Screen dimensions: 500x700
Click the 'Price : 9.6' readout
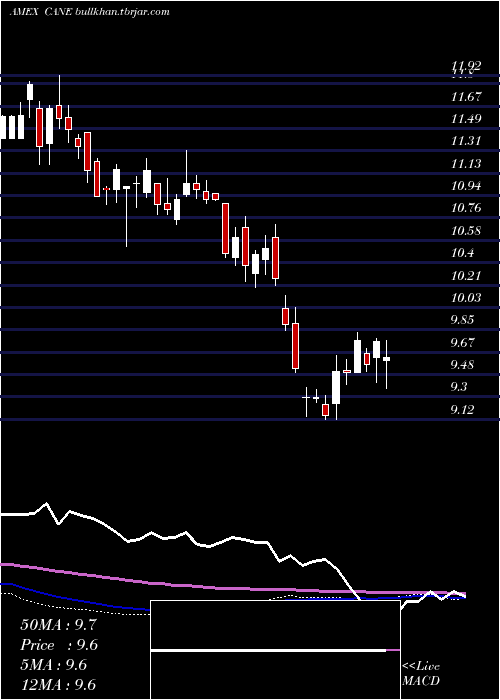tap(58, 645)
